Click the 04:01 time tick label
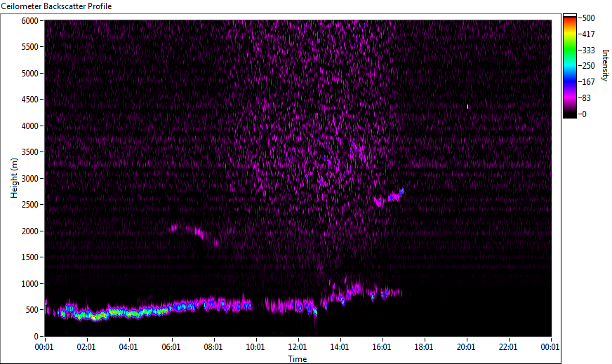Viewport: 612px width, 364px height. (128, 347)
